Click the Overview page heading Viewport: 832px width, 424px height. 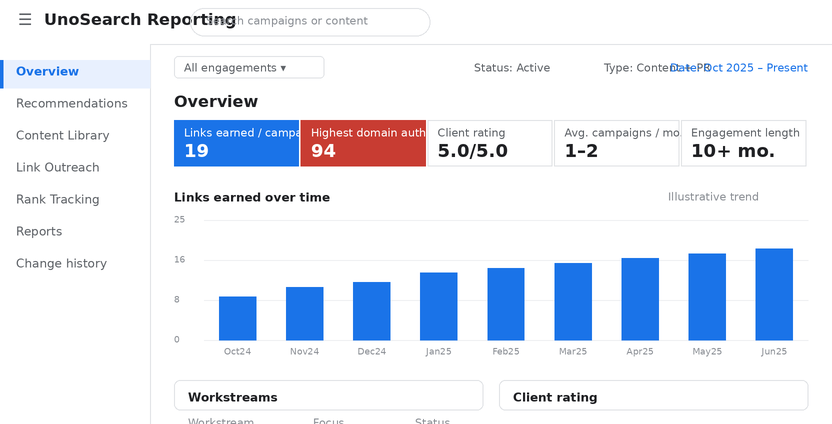click(x=216, y=101)
